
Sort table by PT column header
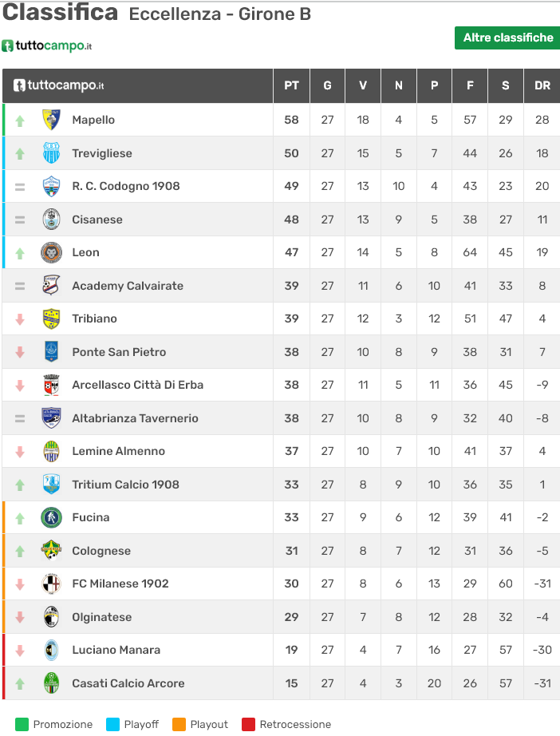291,86
